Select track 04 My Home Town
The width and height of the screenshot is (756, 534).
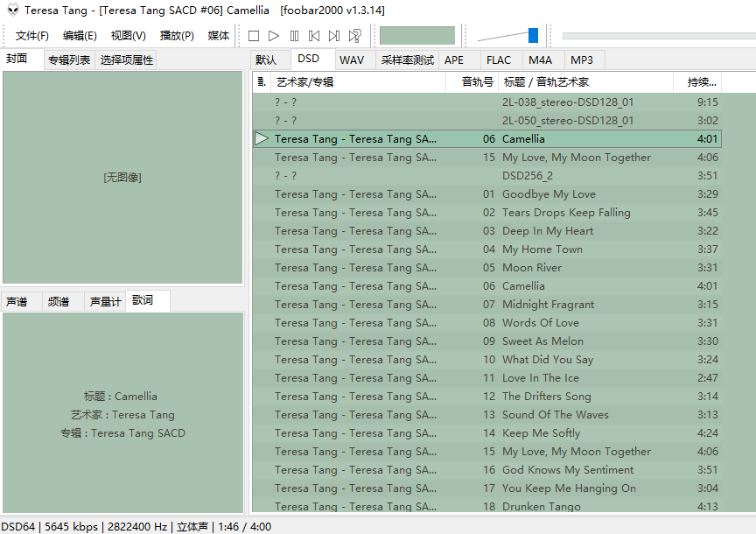[487, 249]
